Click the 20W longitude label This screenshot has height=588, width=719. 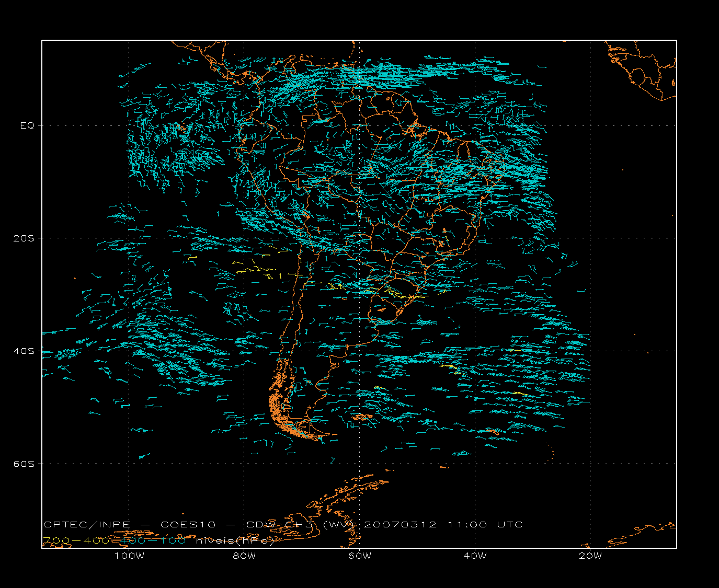tap(590, 556)
